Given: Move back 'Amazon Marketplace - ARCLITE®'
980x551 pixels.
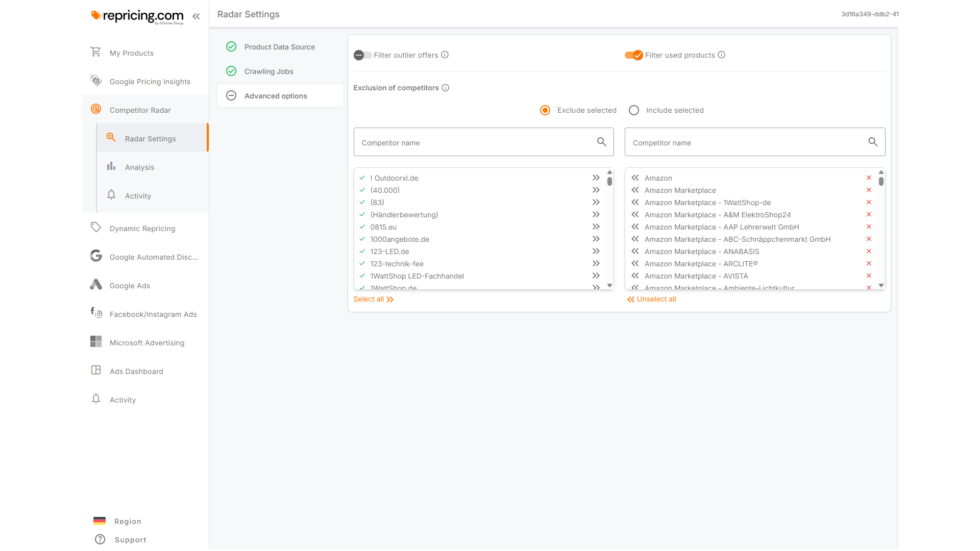Looking at the screenshot, I should click(635, 263).
